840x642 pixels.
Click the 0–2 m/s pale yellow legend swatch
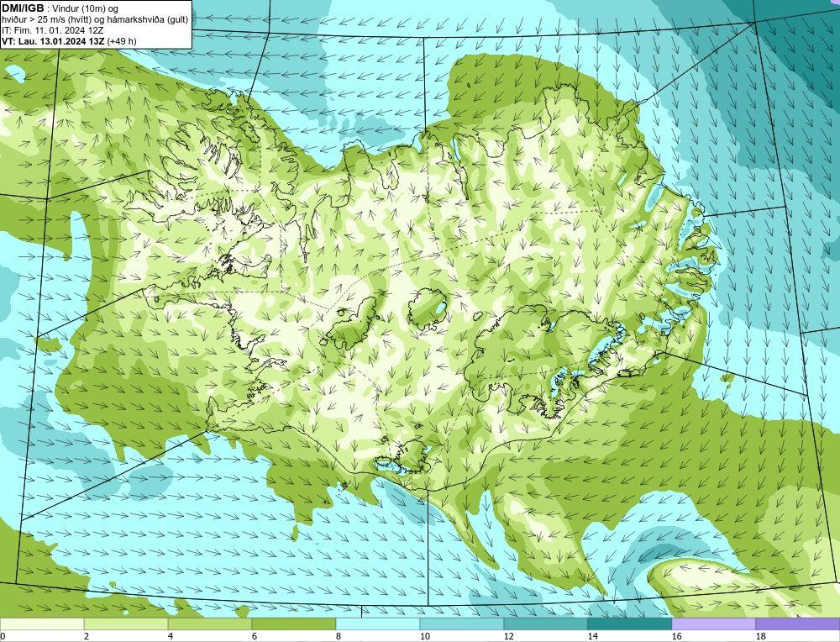pos(42,624)
